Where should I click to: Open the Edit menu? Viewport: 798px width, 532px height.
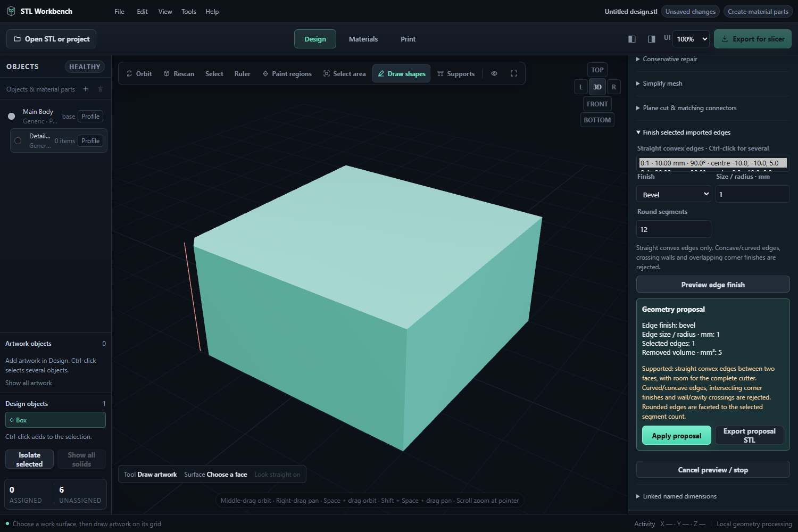pos(142,11)
